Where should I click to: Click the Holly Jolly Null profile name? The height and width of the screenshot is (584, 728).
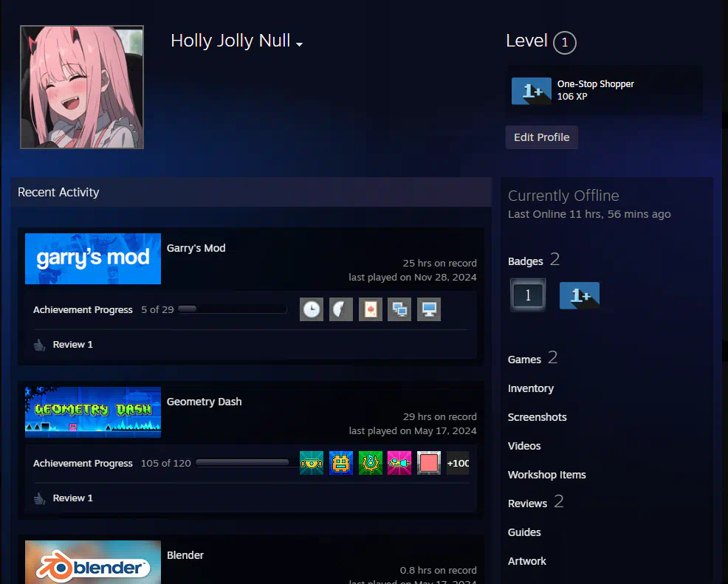pyautogui.click(x=230, y=41)
